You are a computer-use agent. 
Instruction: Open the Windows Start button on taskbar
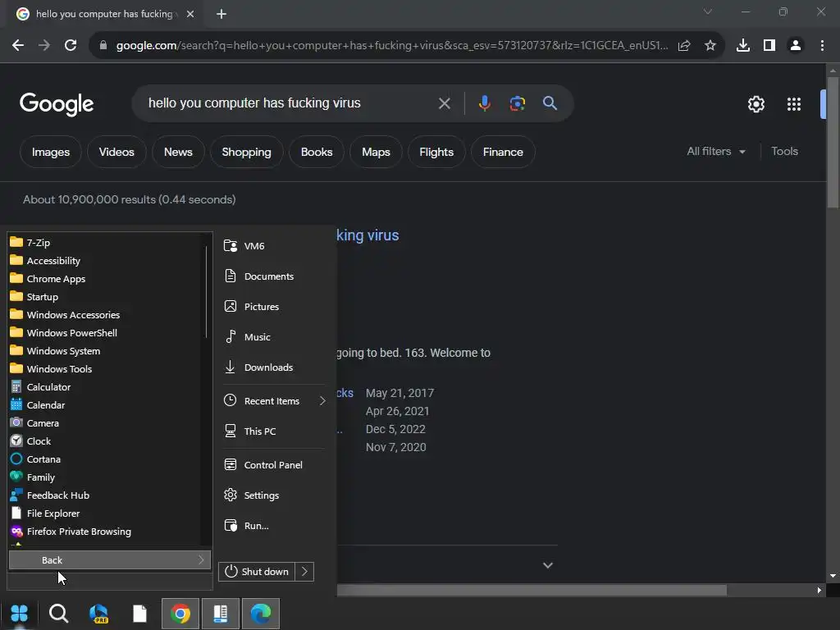point(20,614)
